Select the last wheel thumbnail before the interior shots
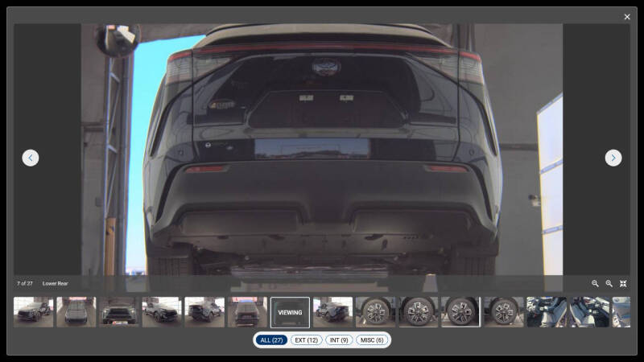Screen dimensions: 644x362 coord(504,312)
